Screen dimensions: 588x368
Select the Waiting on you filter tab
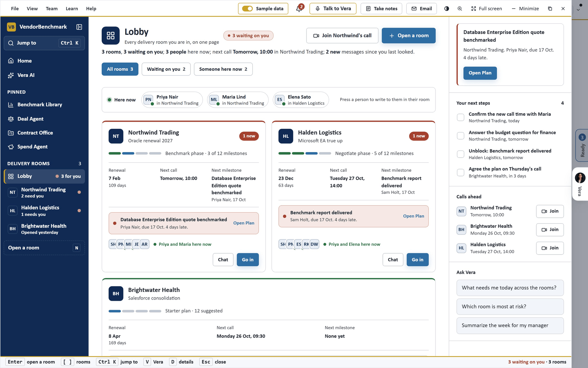pos(166,69)
